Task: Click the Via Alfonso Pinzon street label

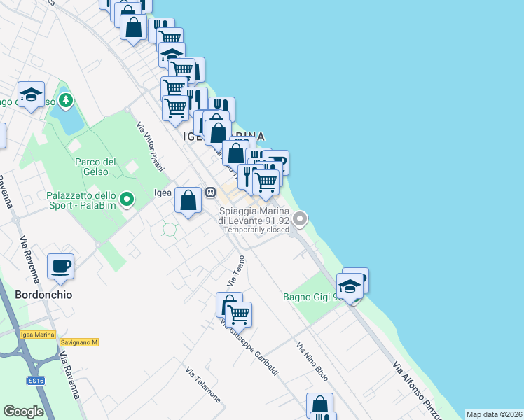Action: pyautogui.click(x=417, y=389)
